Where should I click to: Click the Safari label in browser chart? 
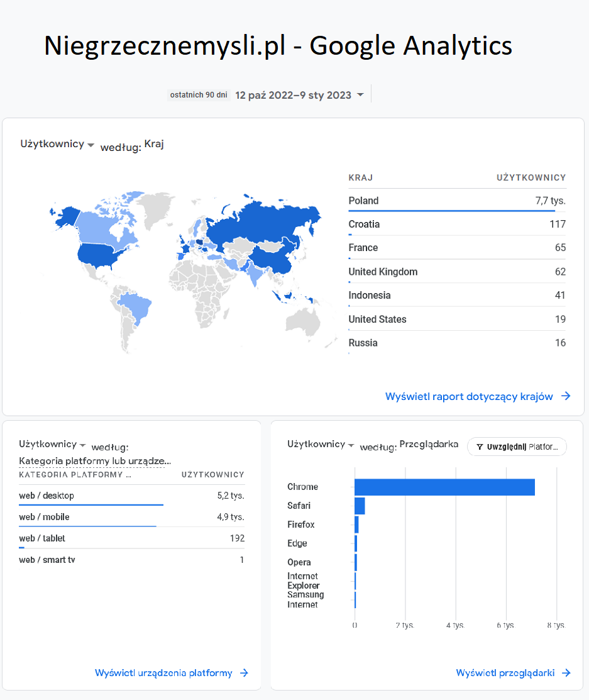coord(299,506)
